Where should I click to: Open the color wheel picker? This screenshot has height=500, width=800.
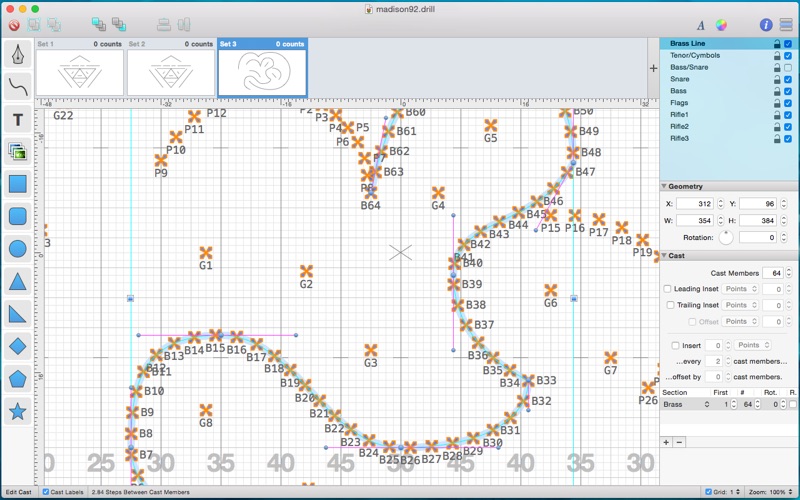pos(721,24)
